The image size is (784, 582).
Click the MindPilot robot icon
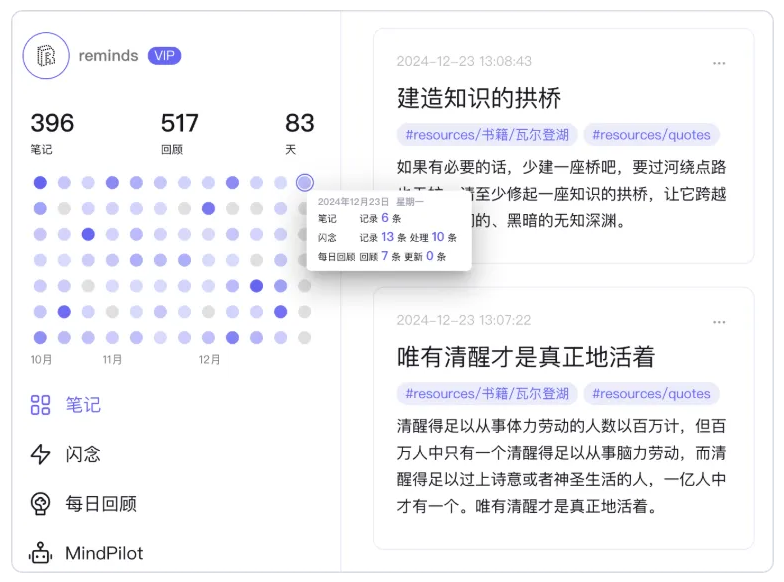pos(40,553)
